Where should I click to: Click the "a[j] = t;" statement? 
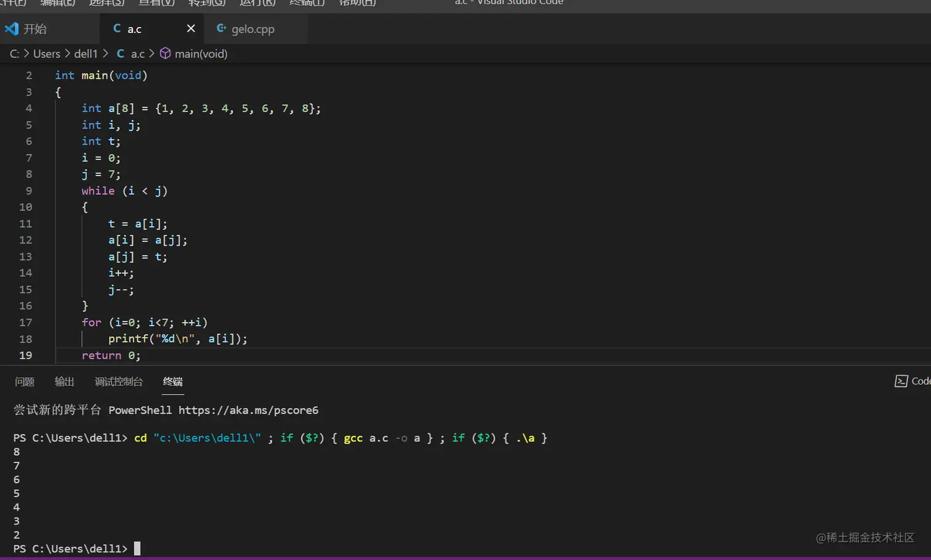tap(138, 257)
